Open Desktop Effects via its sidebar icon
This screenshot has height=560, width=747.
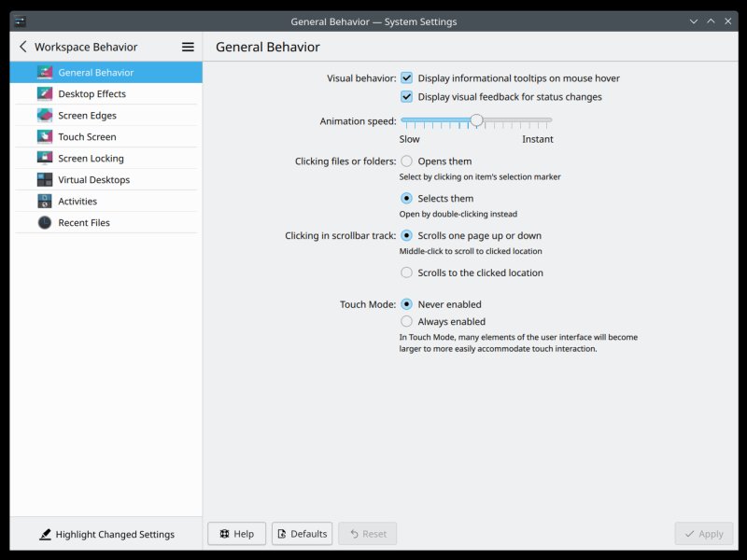[x=45, y=94]
